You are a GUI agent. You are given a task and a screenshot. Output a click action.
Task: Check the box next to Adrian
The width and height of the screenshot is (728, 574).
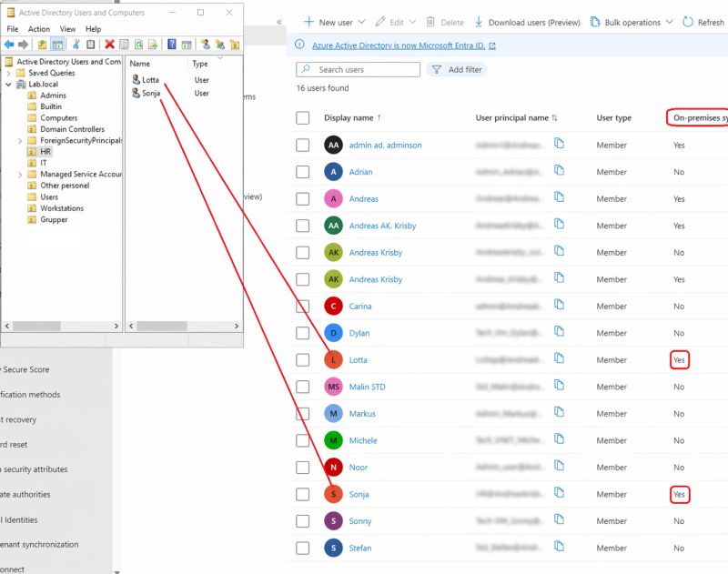(x=303, y=172)
